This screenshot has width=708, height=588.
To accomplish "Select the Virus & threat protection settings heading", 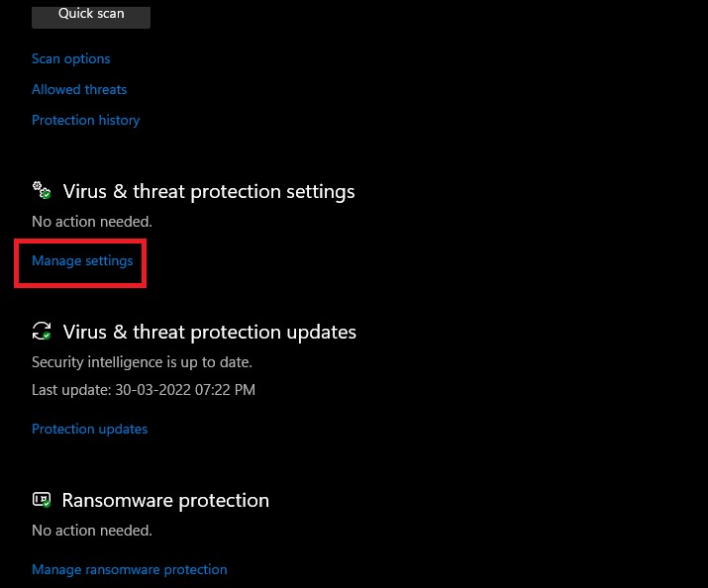I will (x=209, y=191).
